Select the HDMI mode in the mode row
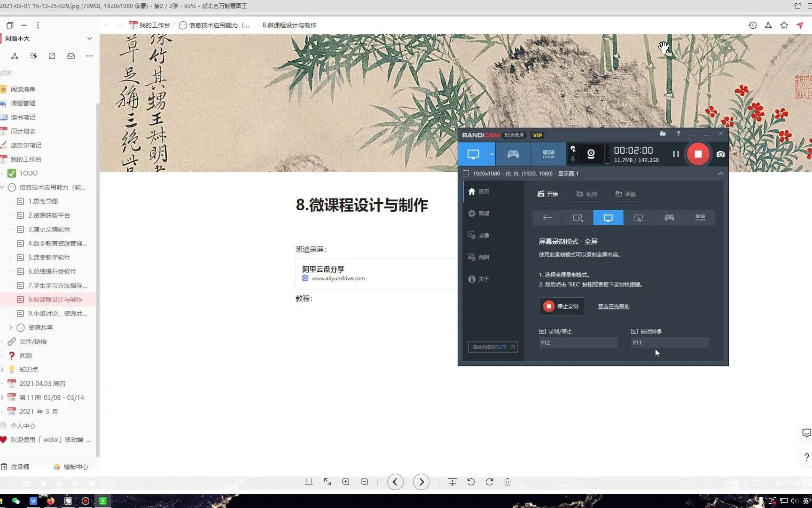Screen dimensions: 812x508 pyautogui.click(x=700, y=218)
